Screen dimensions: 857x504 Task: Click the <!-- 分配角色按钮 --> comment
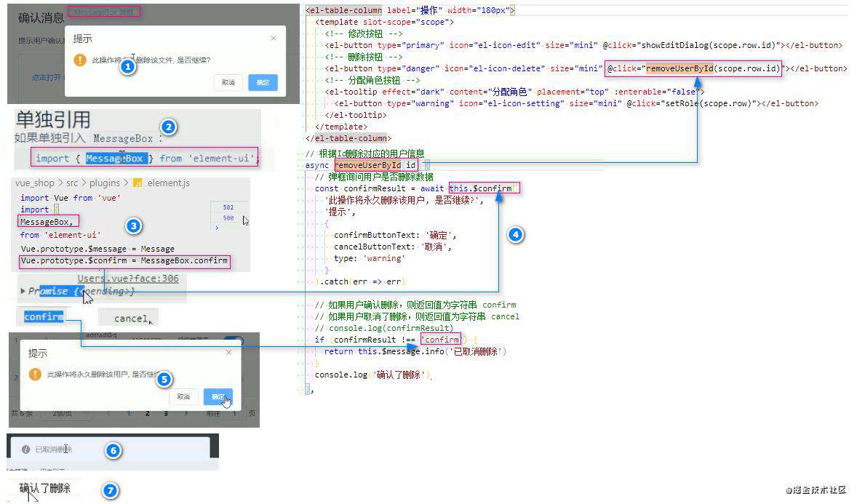pyautogui.click(x=372, y=80)
